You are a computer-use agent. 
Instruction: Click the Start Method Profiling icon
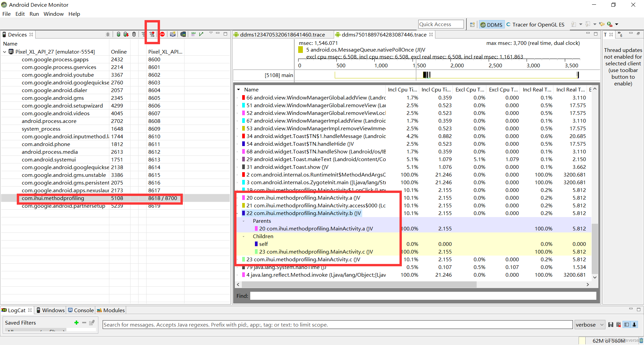pyautogui.click(x=152, y=34)
